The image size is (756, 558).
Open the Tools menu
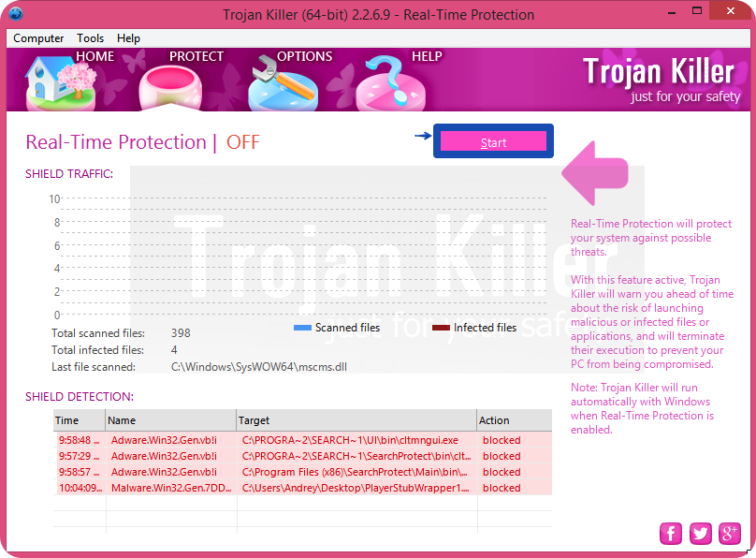91,38
